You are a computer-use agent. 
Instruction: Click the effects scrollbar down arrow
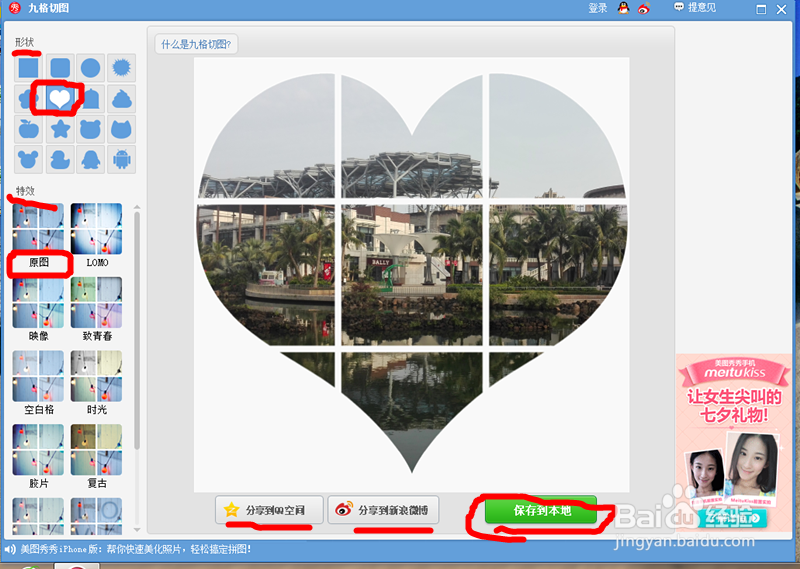(136, 530)
